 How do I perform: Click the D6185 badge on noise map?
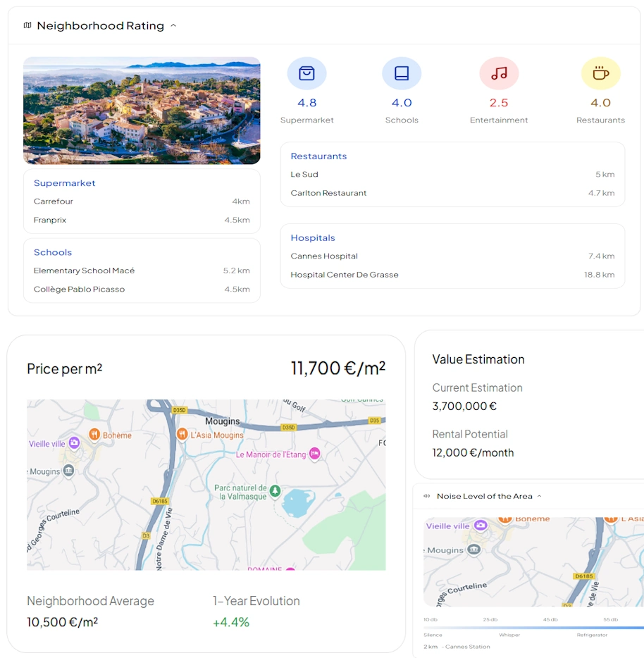(x=584, y=576)
